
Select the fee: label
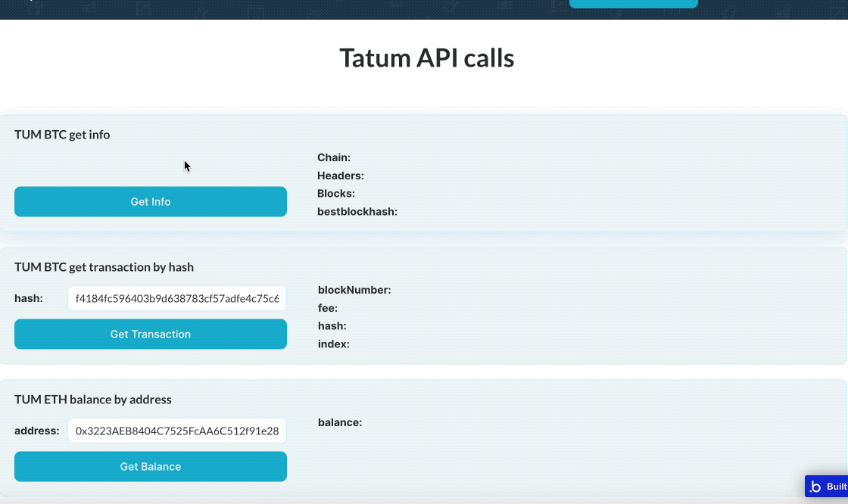[328, 308]
